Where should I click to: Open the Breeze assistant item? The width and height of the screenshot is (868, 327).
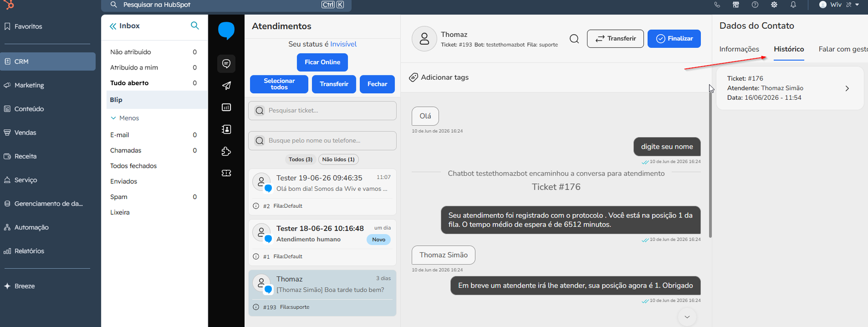coord(24,286)
